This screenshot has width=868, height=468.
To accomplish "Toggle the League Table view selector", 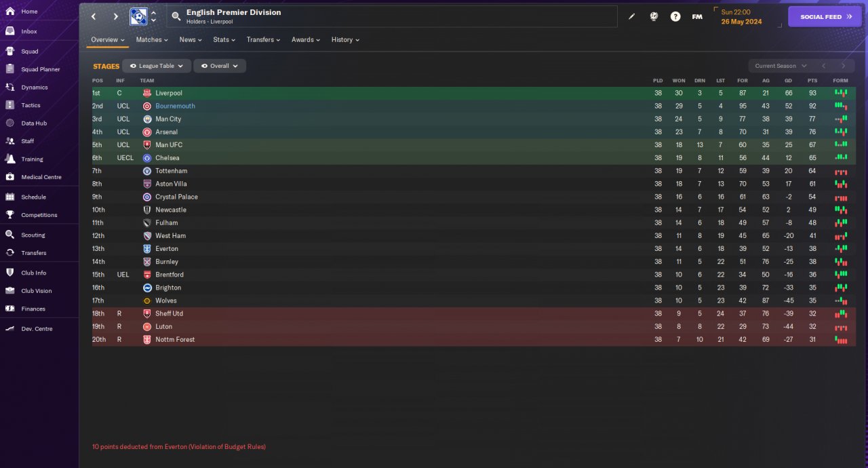I will 157,66.
